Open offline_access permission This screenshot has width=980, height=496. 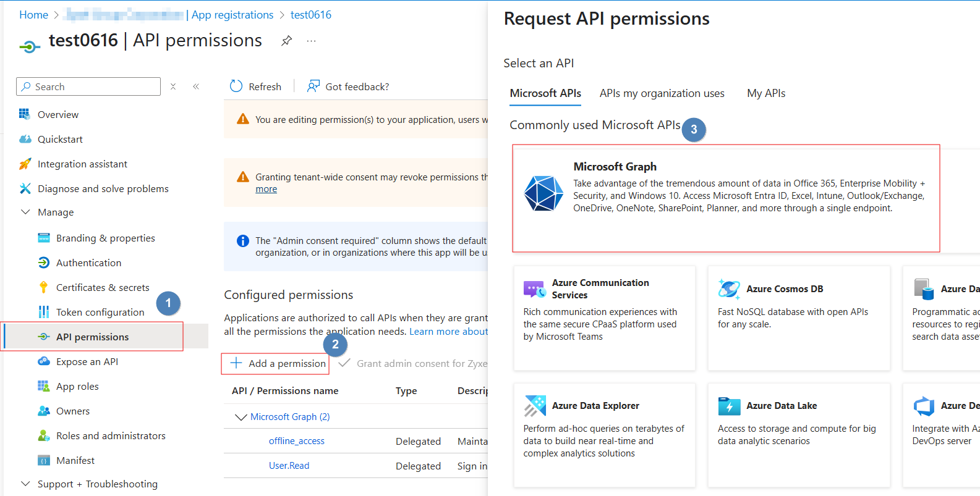tap(296, 441)
